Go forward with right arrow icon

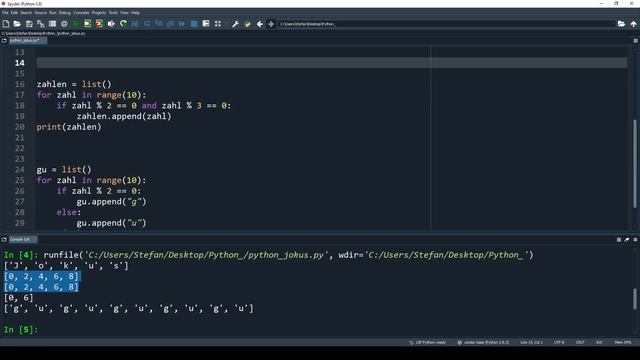tap(271, 24)
